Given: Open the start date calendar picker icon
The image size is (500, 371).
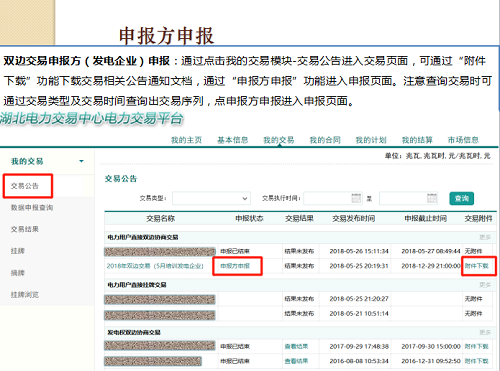Looking at the screenshot, I should (x=356, y=198).
